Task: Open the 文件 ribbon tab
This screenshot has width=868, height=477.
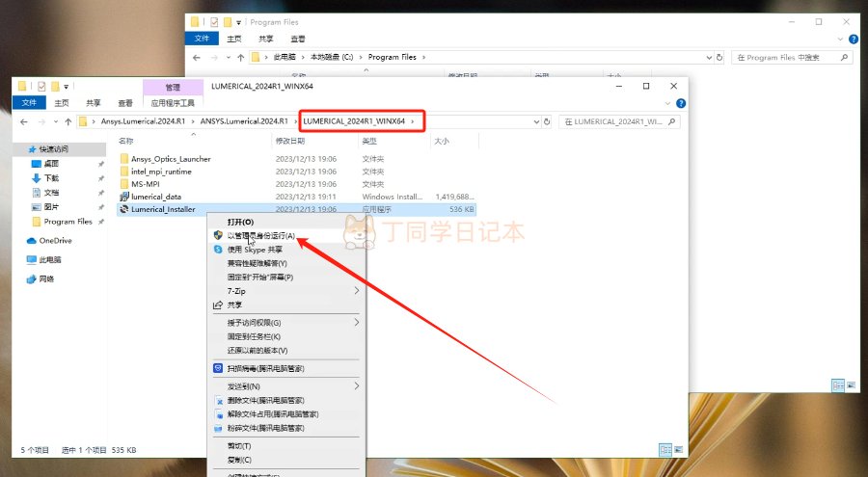Action: [29, 103]
